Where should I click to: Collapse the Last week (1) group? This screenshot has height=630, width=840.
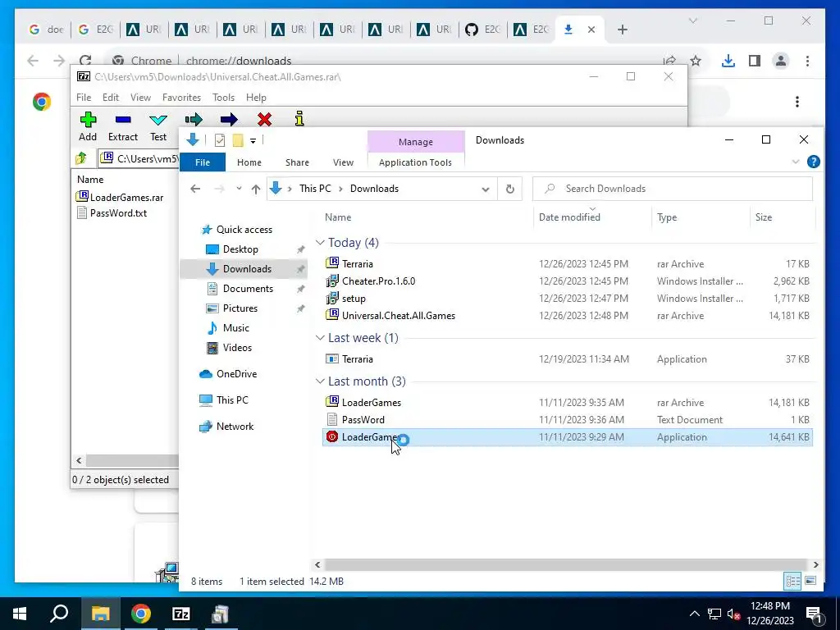pyautogui.click(x=320, y=338)
